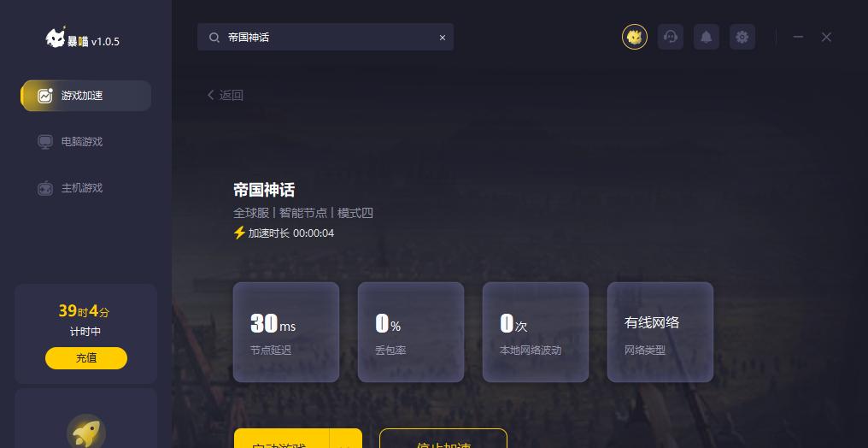Click the 充值 recharge button

[x=86, y=357]
